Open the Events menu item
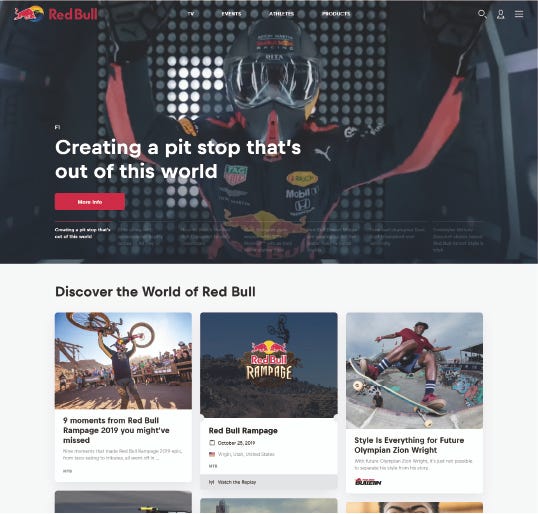This screenshot has height=514, width=538. point(231,14)
